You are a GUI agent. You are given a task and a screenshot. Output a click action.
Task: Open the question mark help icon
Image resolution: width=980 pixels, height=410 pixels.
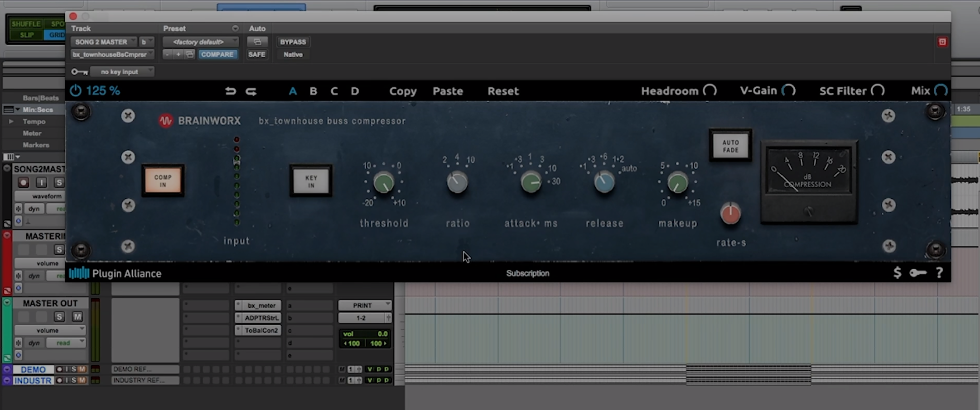[x=939, y=273]
